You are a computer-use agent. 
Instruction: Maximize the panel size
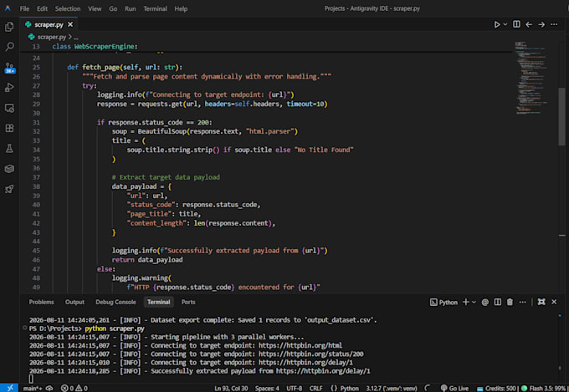coord(541,302)
